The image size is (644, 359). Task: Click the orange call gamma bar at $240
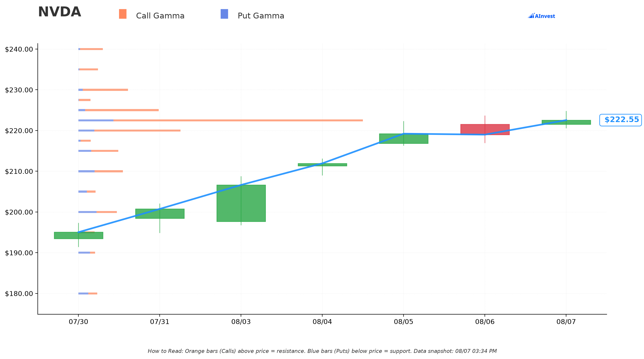91,49
